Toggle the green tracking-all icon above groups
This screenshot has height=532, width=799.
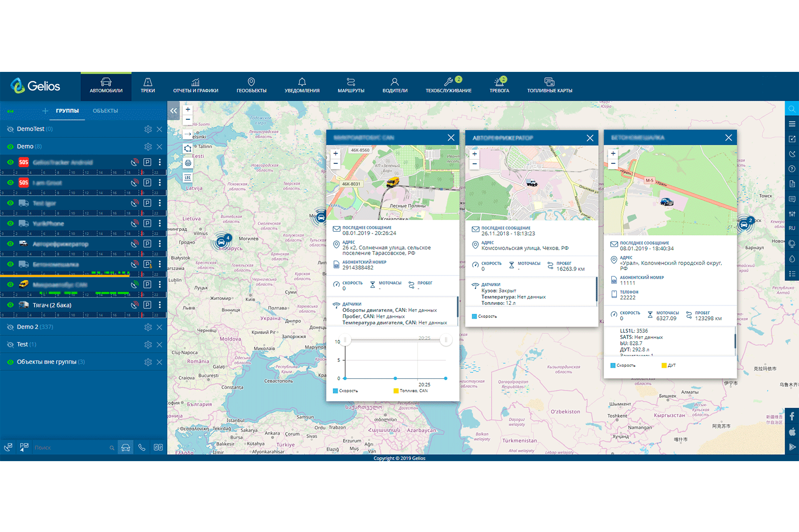click(x=10, y=111)
